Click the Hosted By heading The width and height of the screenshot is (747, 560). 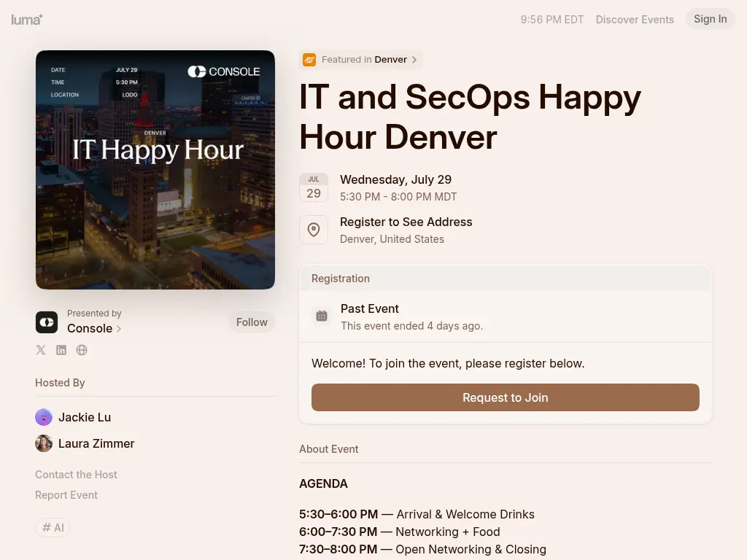click(x=60, y=383)
